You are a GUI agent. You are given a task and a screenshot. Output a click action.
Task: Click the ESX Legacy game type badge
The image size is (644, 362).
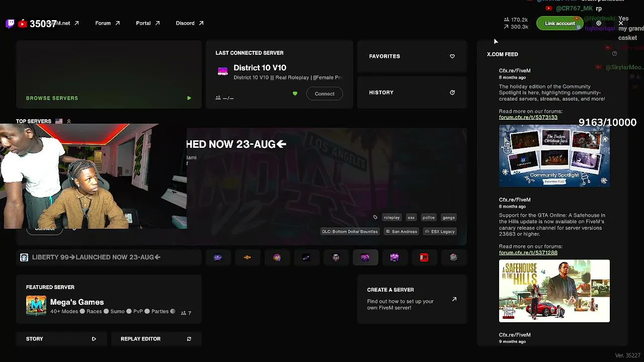[440, 232]
